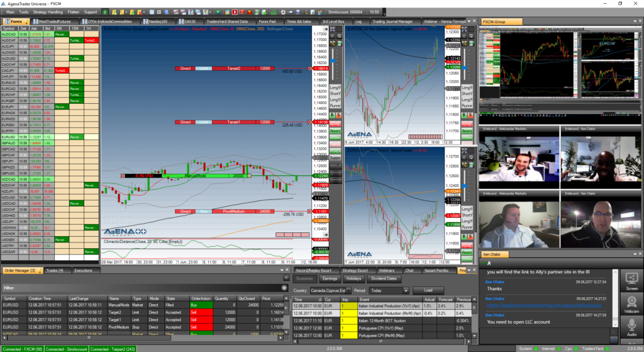Click the Load button in the calendar
Image resolution: width=644 pixels, height=352 pixels.
[x=428, y=290]
